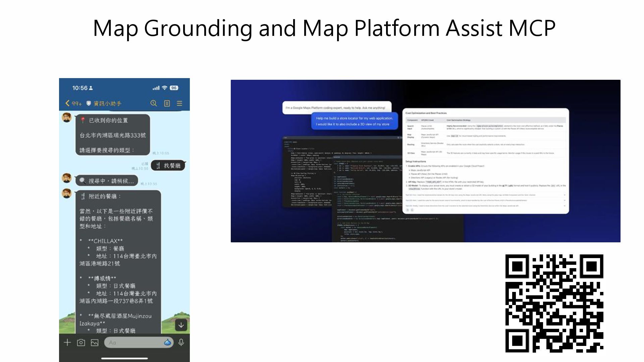Click the Google Maps Platform coding expert chat bubble
This screenshot has height=362, width=644.
pos(337,108)
